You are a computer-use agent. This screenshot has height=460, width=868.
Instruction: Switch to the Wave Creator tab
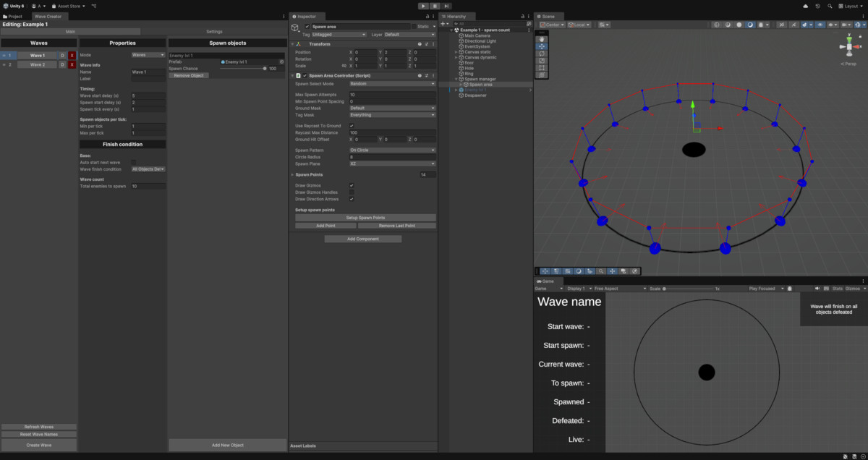(x=48, y=16)
